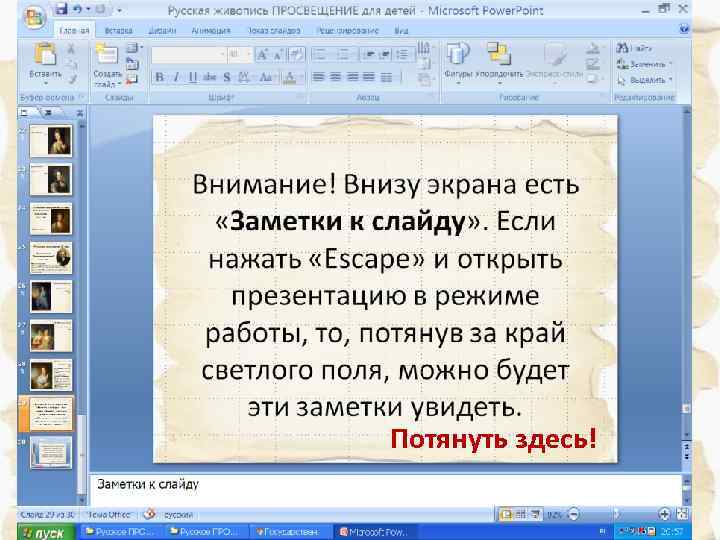This screenshot has height=540, width=720.
Task: Click the Заменить replace button
Action: [x=644, y=64]
